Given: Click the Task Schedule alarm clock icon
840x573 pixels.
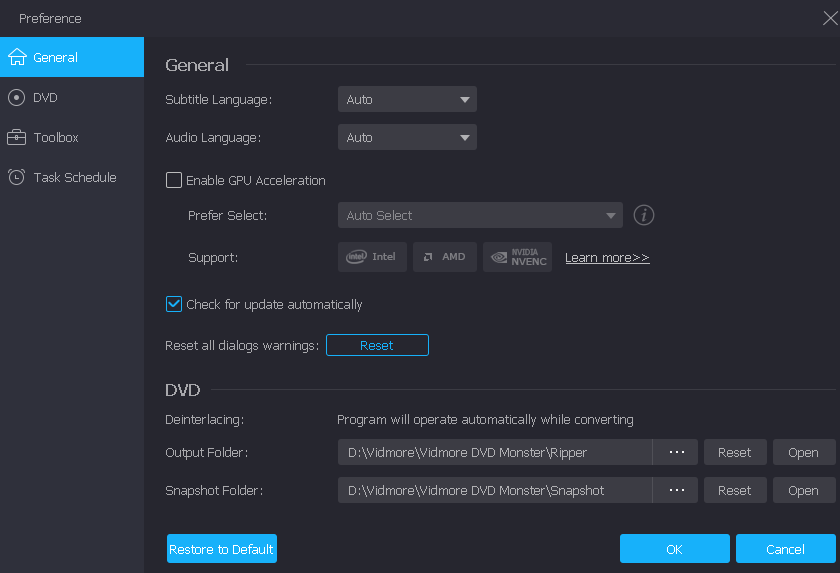Looking at the screenshot, I should 17,177.
